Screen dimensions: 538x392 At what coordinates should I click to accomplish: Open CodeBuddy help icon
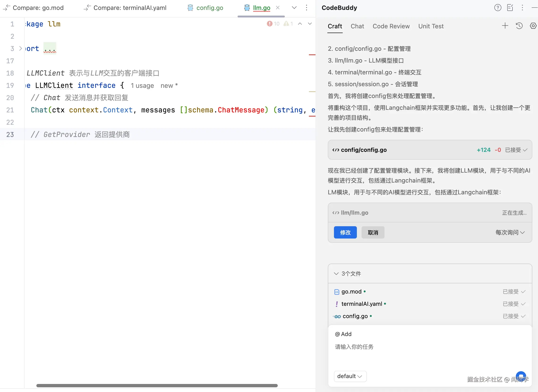coord(497,8)
